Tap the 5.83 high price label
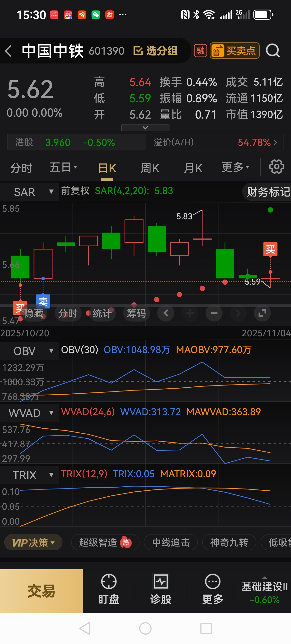The width and height of the screenshot is (291, 644). [184, 216]
